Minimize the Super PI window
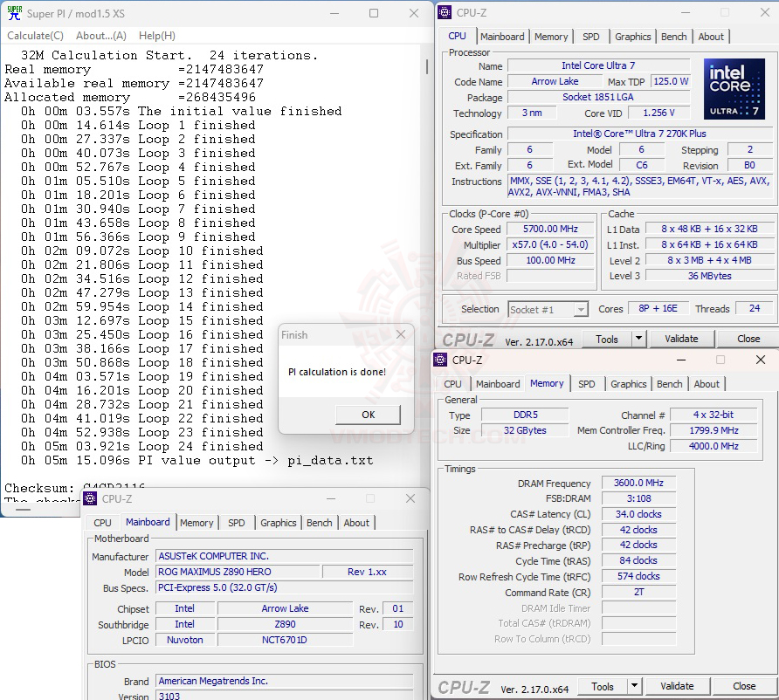This screenshot has height=700, width=779. pyautogui.click(x=334, y=13)
